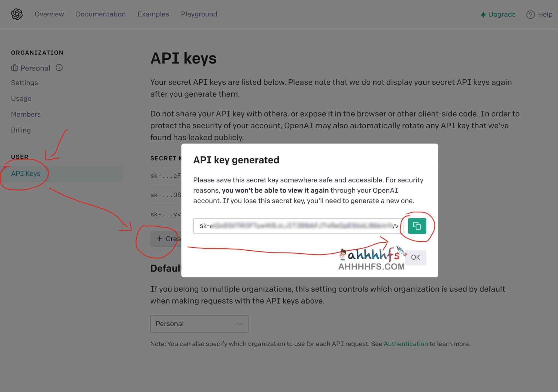Open the Overview page
558x392 pixels.
click(x=49, y=14)
